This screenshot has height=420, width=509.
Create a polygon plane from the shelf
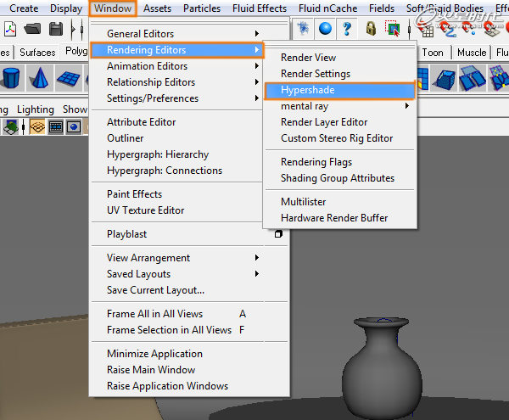68,78
